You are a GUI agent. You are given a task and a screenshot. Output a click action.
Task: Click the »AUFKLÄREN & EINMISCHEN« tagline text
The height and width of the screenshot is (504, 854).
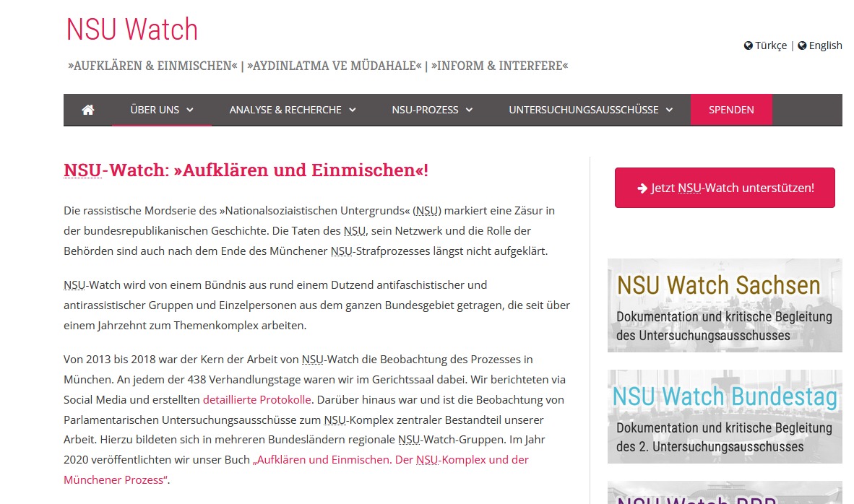pos(152,66)
